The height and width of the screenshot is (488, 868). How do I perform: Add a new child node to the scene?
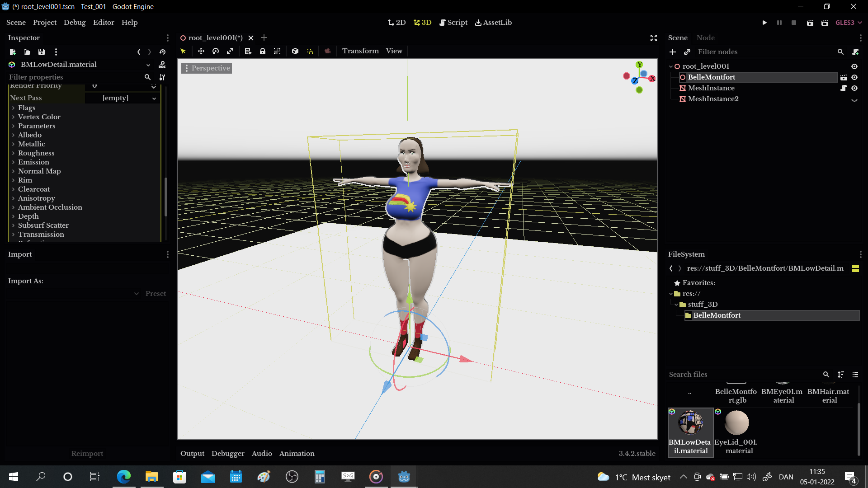(673, 52)
